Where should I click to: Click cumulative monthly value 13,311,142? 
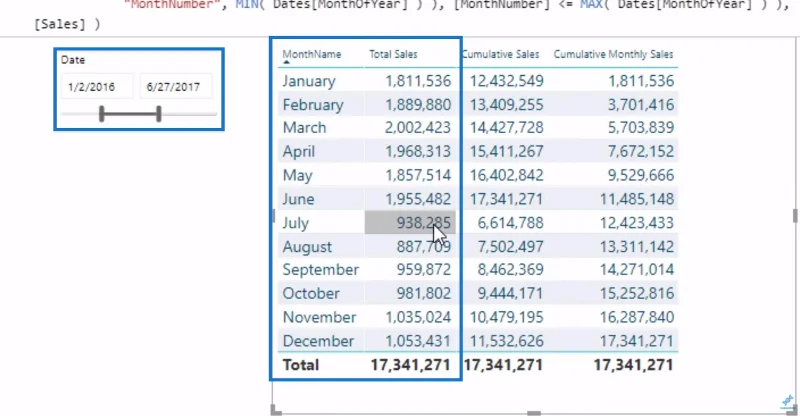coord(637,247)
